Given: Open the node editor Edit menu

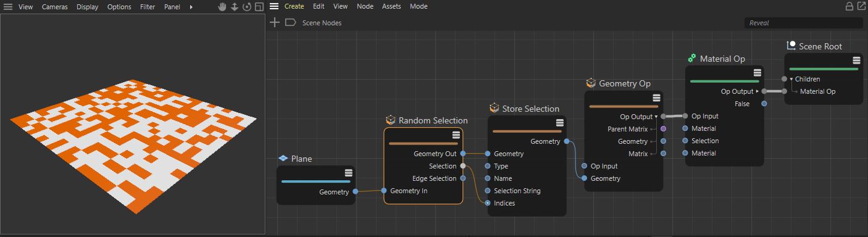Looking at the screenshot, I should [x=319, y=6].
